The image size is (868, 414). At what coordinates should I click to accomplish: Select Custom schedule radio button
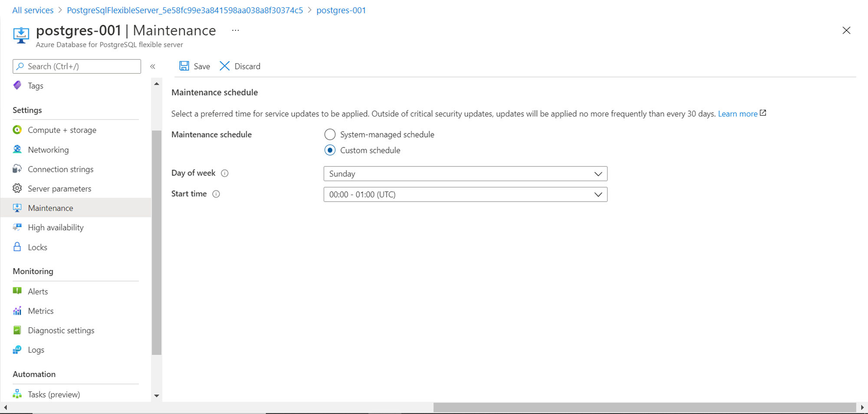(330, 150)
